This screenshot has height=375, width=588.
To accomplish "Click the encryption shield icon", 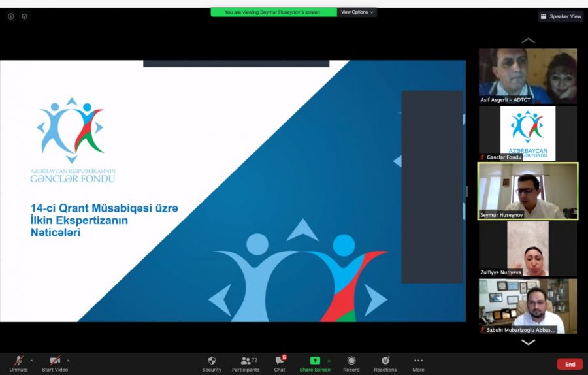I will (24, 16).
